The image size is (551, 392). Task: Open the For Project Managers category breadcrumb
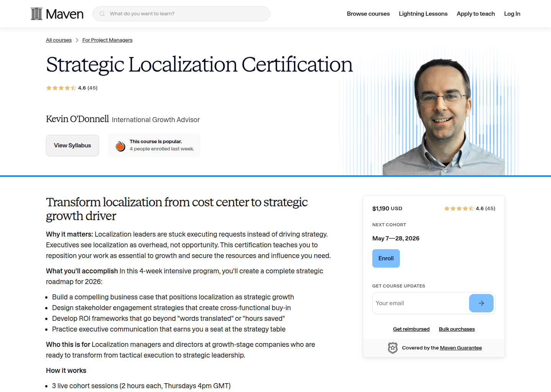click(107, 40)
